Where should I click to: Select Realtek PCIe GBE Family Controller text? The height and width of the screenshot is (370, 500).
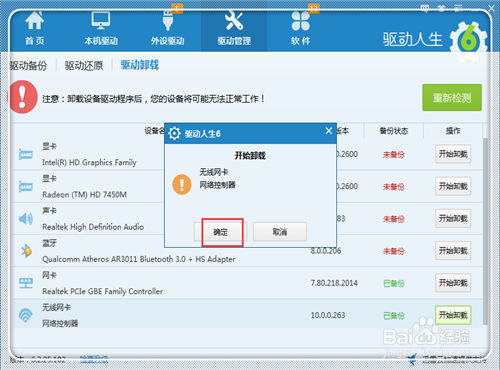coord(102,291)
